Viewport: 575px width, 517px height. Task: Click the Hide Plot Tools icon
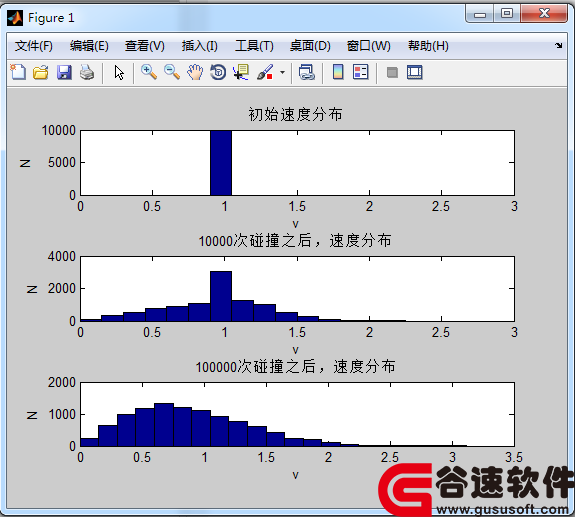click(x=392, y=72)
